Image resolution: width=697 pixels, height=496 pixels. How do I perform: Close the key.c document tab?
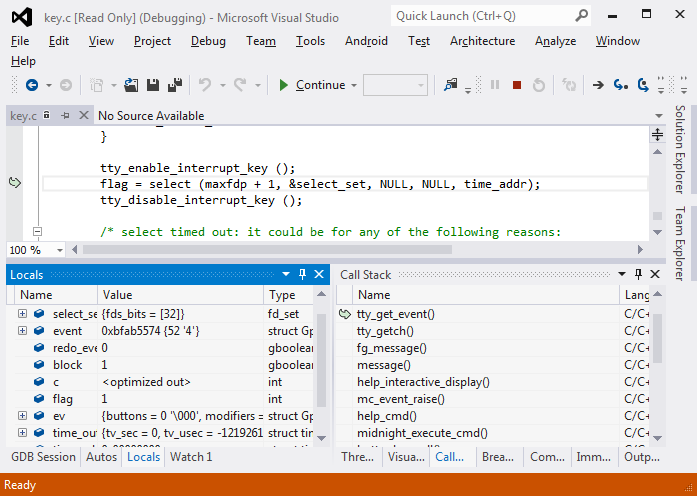(x=82, y=116)
